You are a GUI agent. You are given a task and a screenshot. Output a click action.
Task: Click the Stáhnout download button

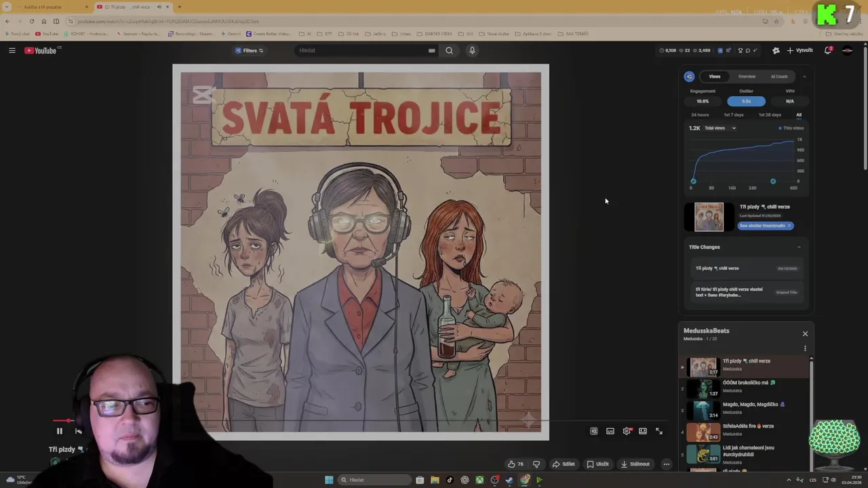tap(635, 464)
